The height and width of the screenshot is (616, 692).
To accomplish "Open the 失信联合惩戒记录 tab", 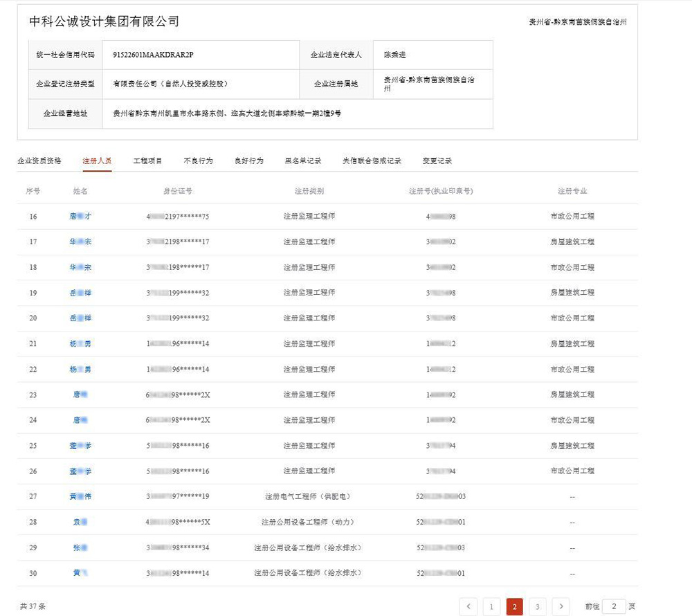I will coord(372,161).
